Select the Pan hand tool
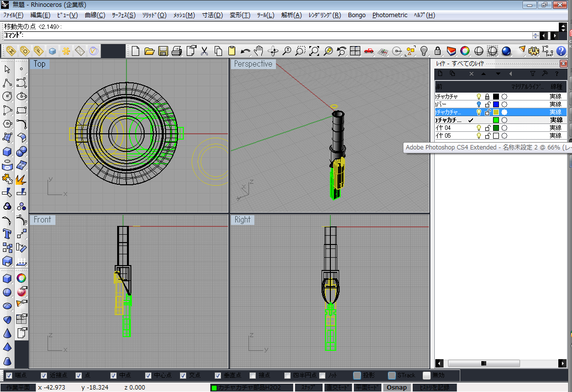 (259, 51)
